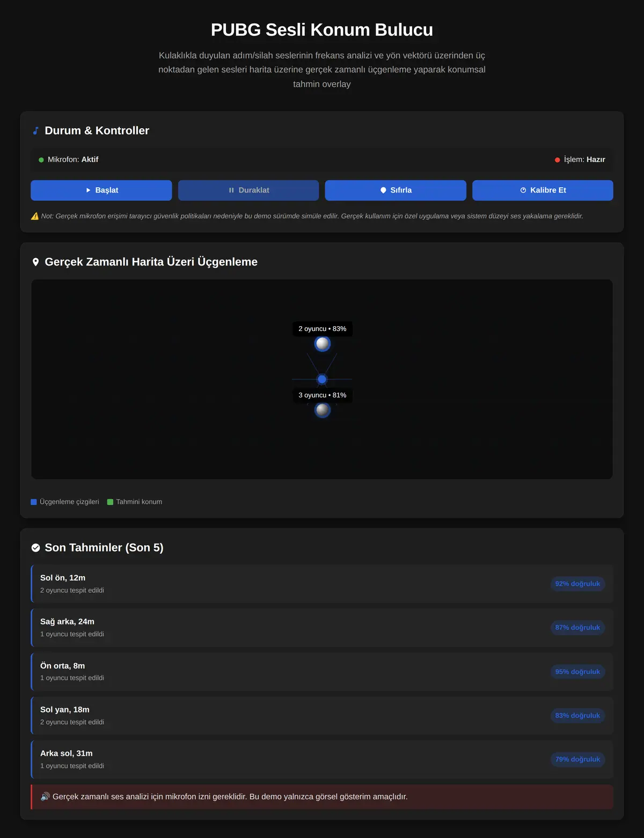Click the green microphone status dot
This screenshot has height=838, width=644.
[x=41, y=160]
